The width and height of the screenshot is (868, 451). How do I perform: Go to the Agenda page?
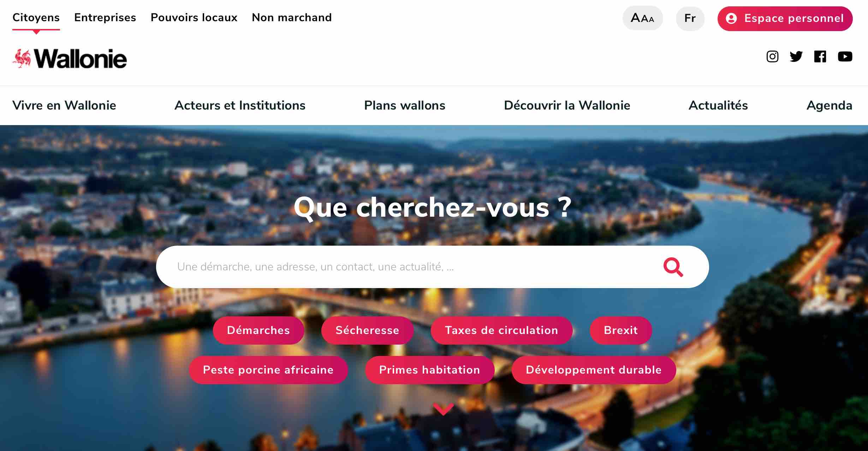click(x=830, y=105)
